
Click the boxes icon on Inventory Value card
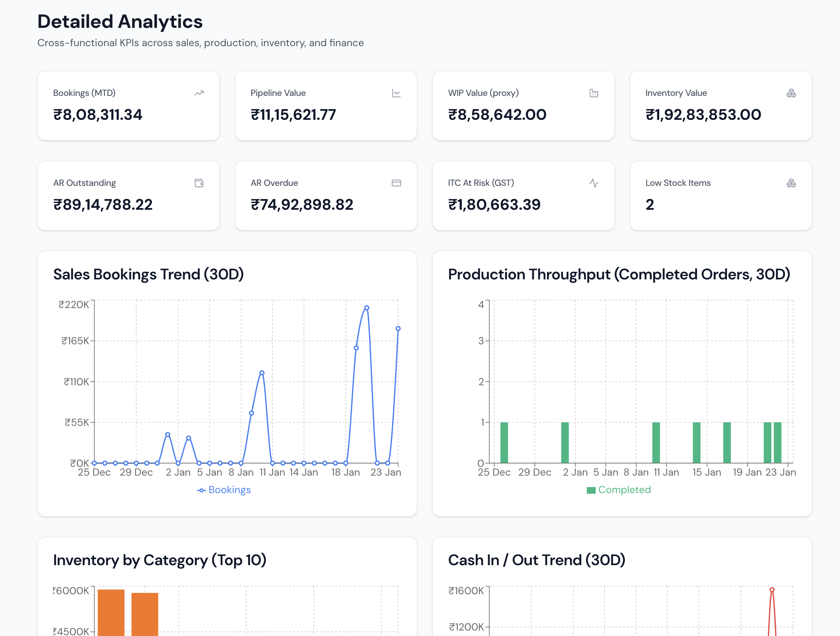pos(791,93)
